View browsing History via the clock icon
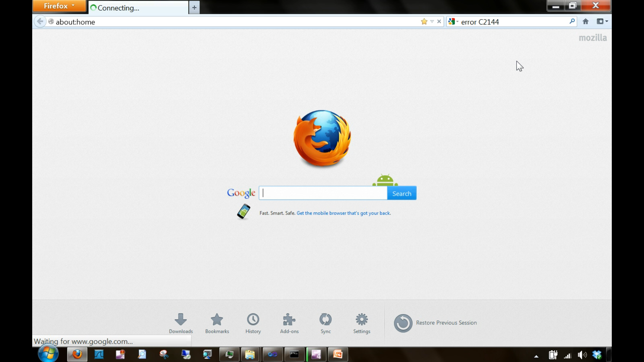 pyautogui.click(x=253, y=323)
